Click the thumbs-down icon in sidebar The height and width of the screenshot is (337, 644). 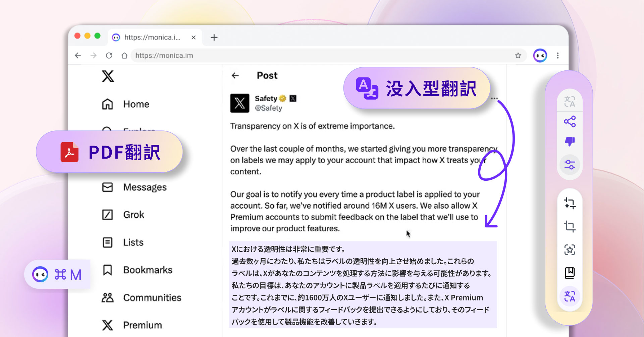coord(570,142)
